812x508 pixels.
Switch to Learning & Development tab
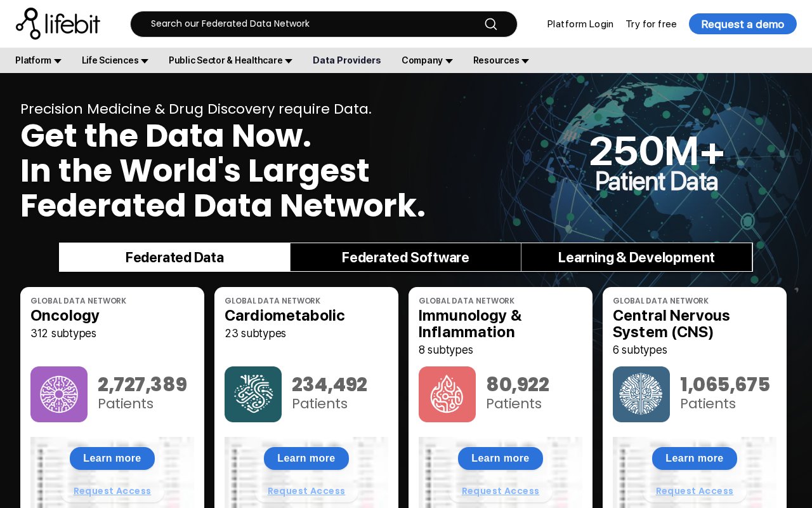click(x=636, y=257)
